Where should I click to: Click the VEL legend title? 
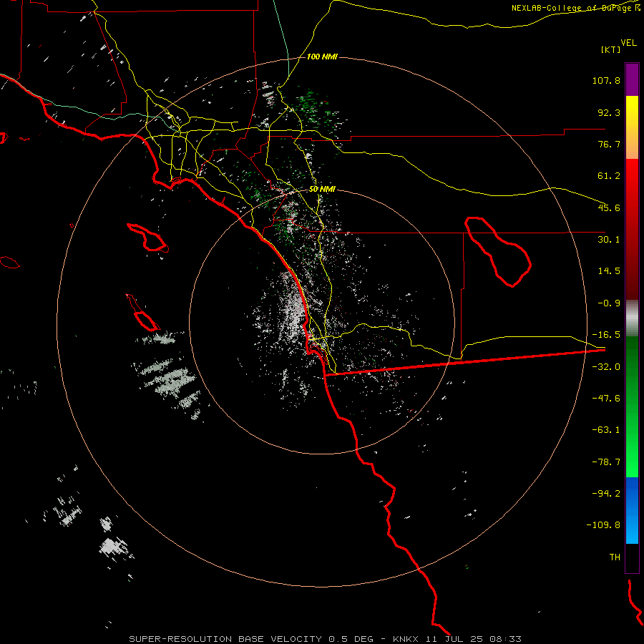(628, 42)
